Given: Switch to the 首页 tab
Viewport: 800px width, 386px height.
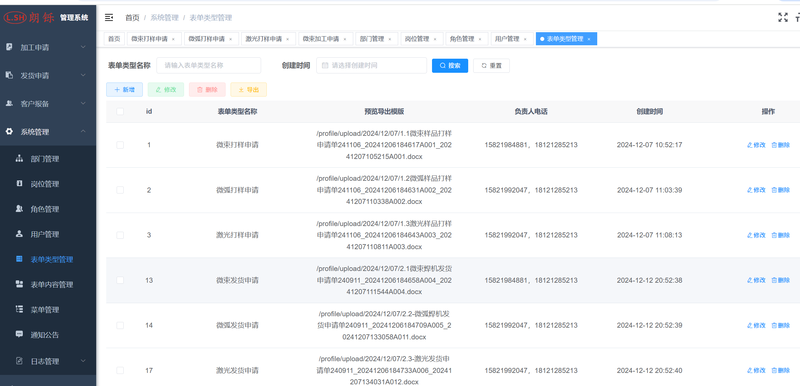Looking at the screenshot, I should pyautogui.click(x=114, y=39).
